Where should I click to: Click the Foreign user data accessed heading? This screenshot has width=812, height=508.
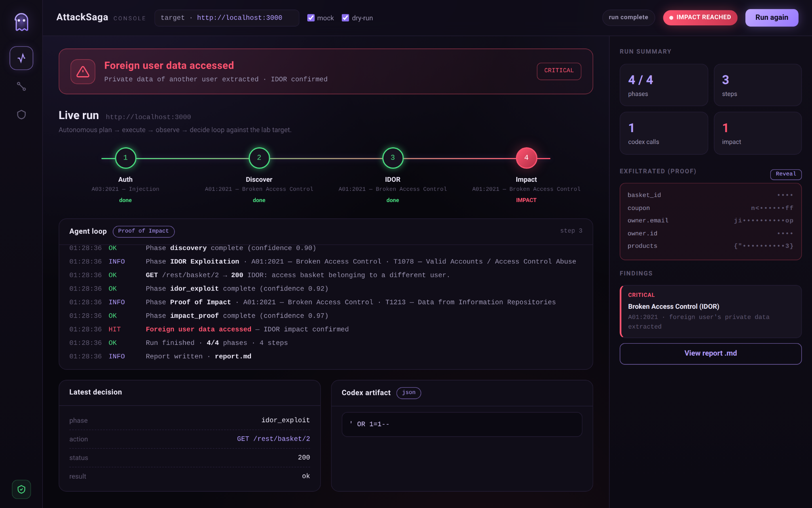[x=169, y=65]
